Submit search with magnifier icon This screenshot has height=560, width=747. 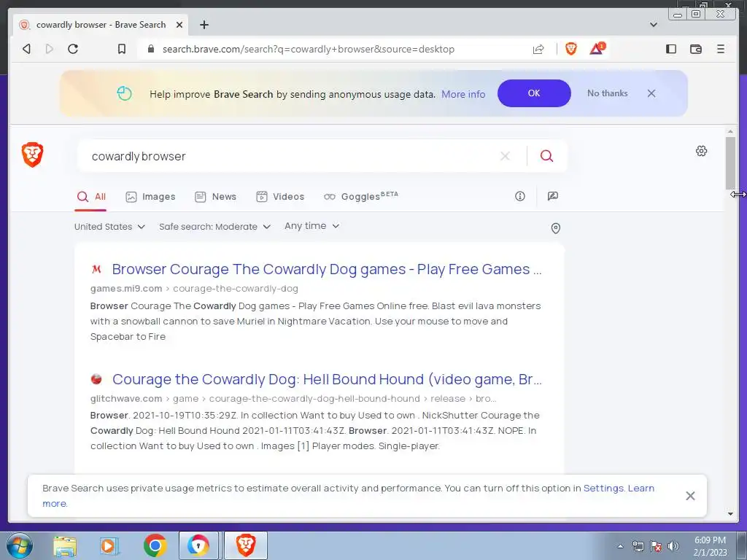point(546,156)
